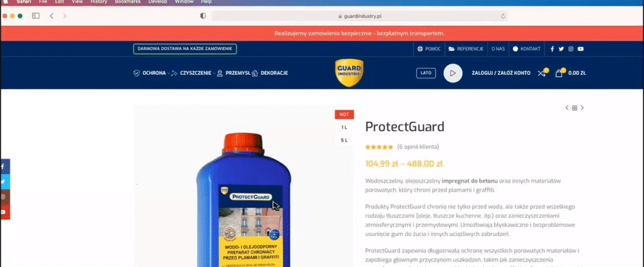
Task: Open Instagram icon in top bar
Action: pos(571,49)
